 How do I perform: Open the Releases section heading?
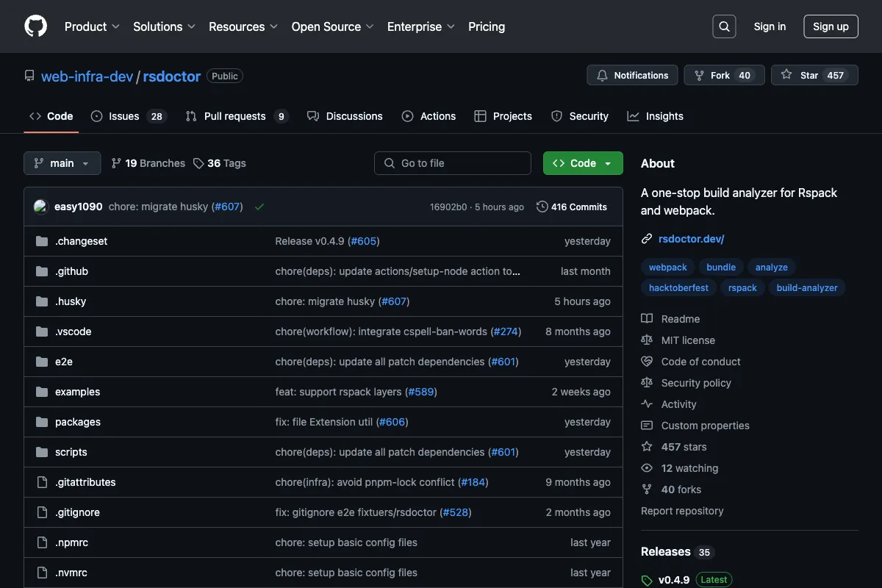[666, 551]
